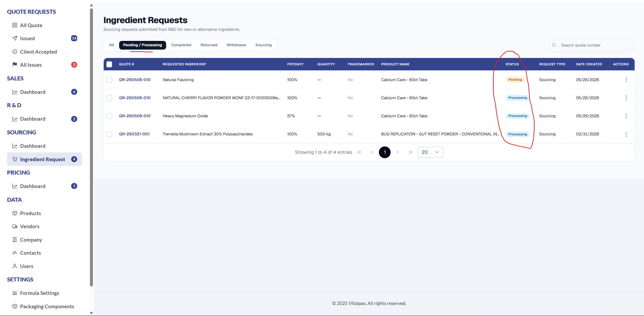644x316 pixels.
Task: Check the Heavy Magnesium Oxide row checkbox
Action: pos(109,116)
